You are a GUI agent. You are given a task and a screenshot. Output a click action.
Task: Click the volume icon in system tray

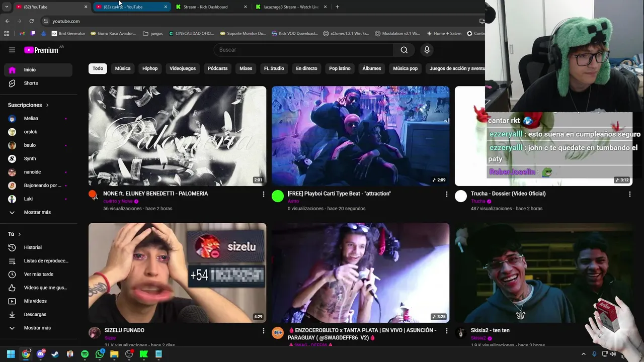tap(613, 354)
